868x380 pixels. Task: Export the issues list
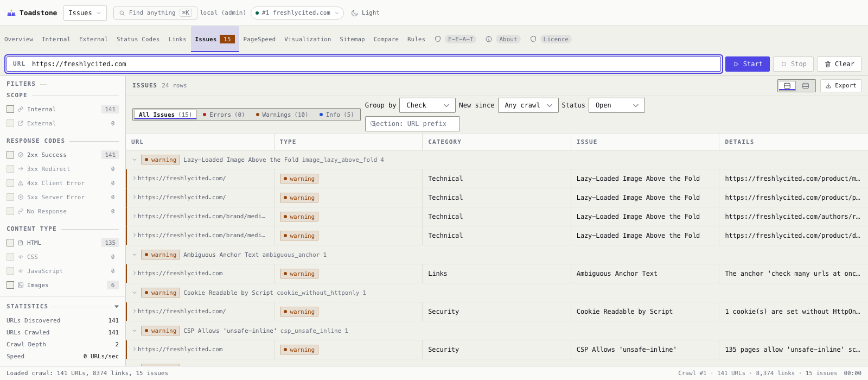coord(841,86)
